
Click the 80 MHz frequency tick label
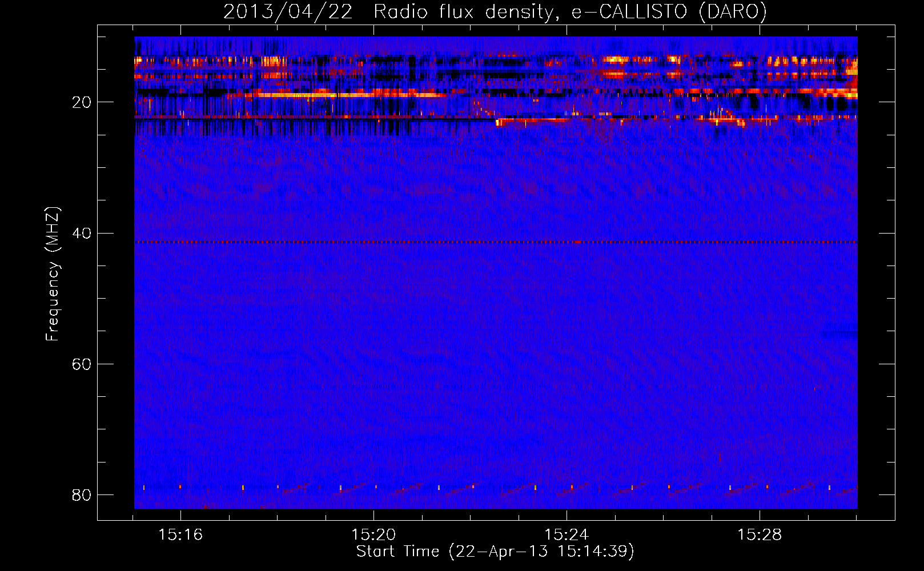(x=82, y=494)
